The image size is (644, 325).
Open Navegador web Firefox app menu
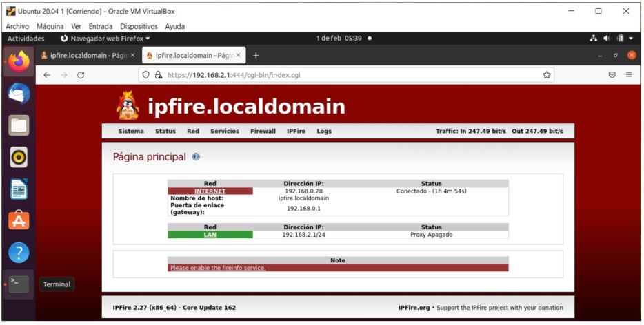pos(105,39)
